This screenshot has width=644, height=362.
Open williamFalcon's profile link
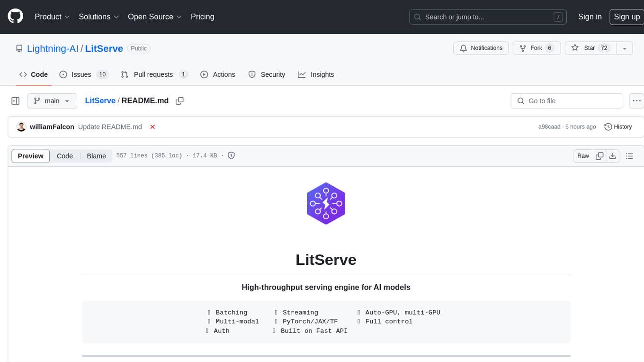click(x=52, y=127)
